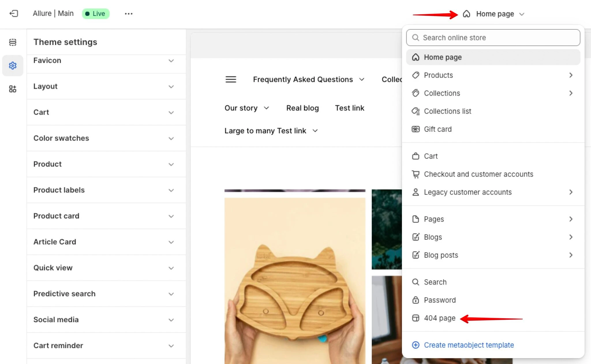The height and width of the screenshot is (364, 591).
Task: Click the Real blog link in preview
Action: [302, 108]
